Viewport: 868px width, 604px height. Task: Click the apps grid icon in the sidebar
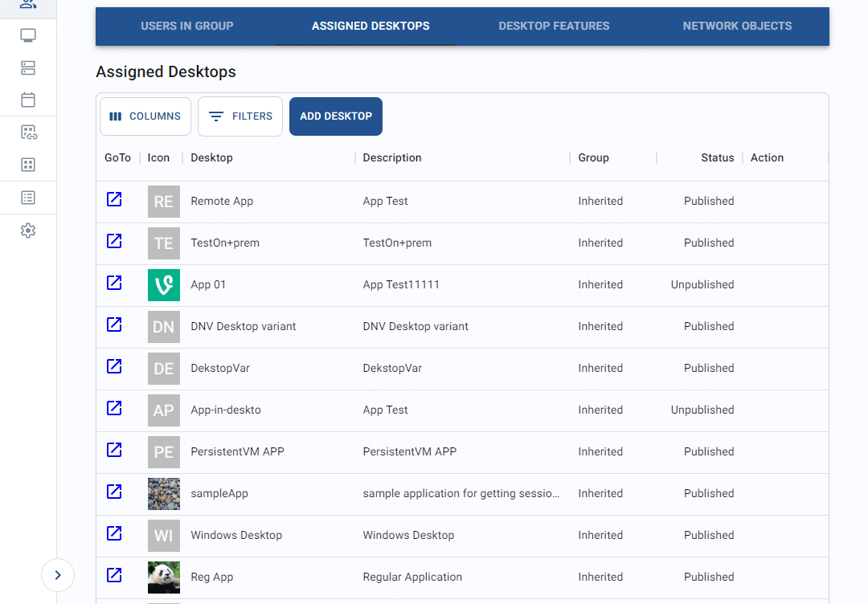27,164
